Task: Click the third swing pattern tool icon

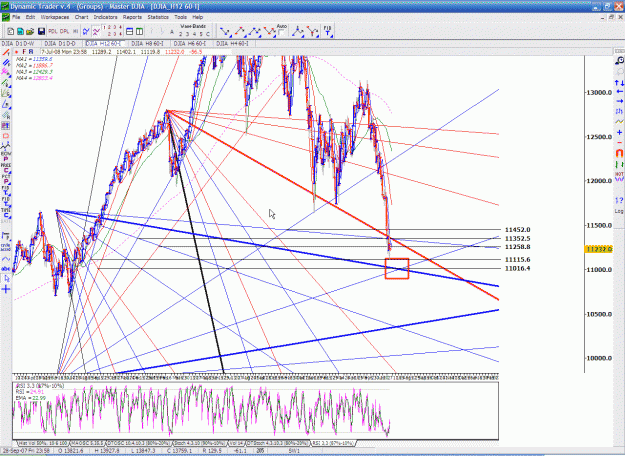Action: pyautogui.click(x=255, y=31)
